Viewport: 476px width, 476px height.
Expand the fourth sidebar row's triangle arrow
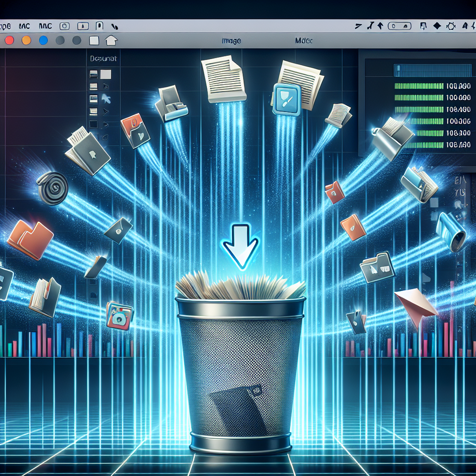pos(106,112)
